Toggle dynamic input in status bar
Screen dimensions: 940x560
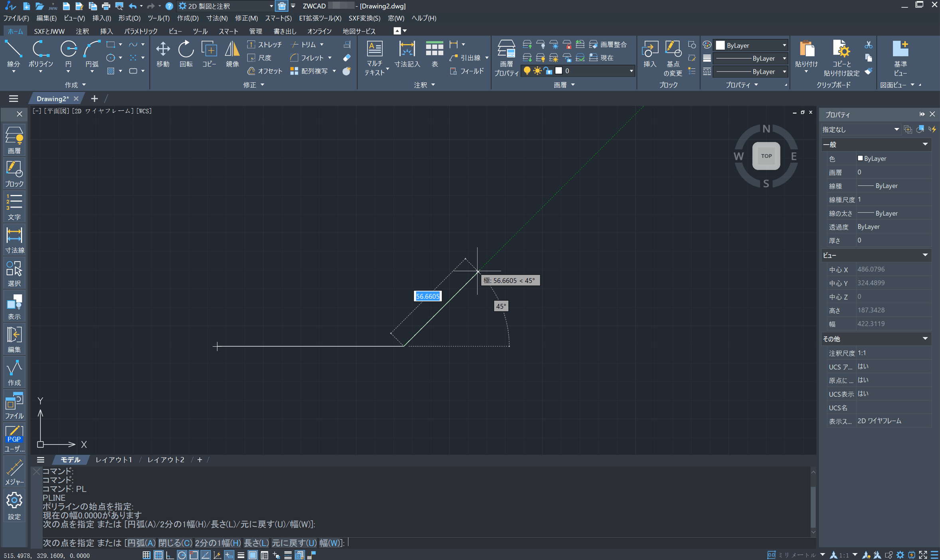click(x=229, y=555)
